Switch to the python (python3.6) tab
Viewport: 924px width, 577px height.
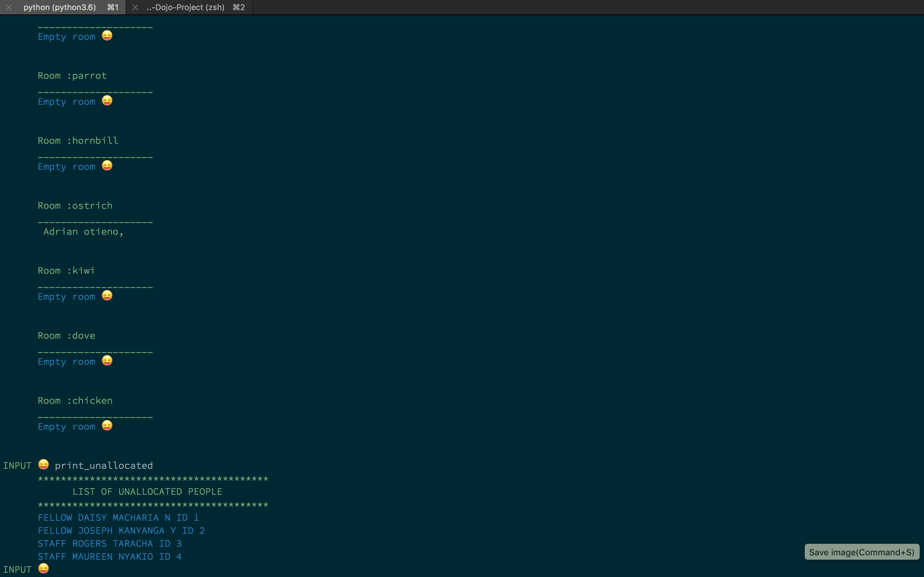(60, 7)
